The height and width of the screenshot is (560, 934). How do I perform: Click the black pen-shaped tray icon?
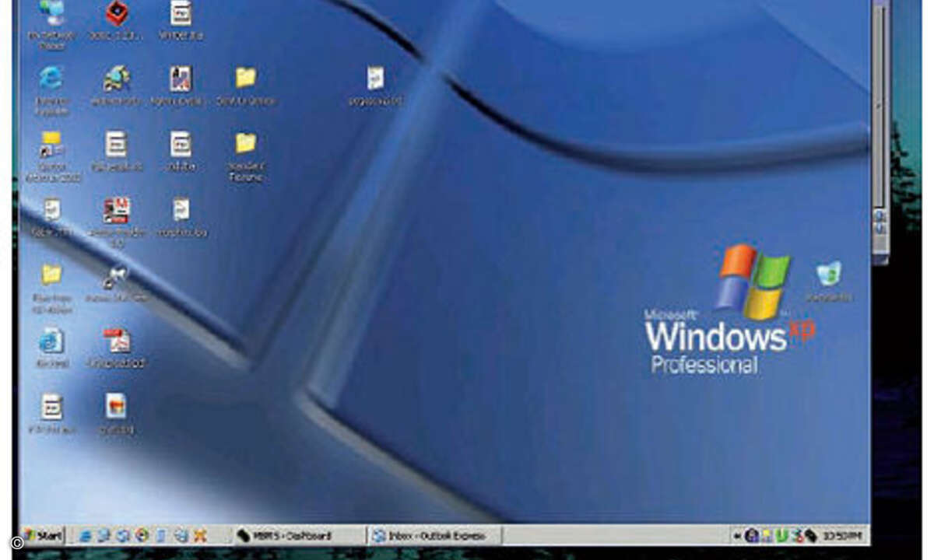(810, 536)
